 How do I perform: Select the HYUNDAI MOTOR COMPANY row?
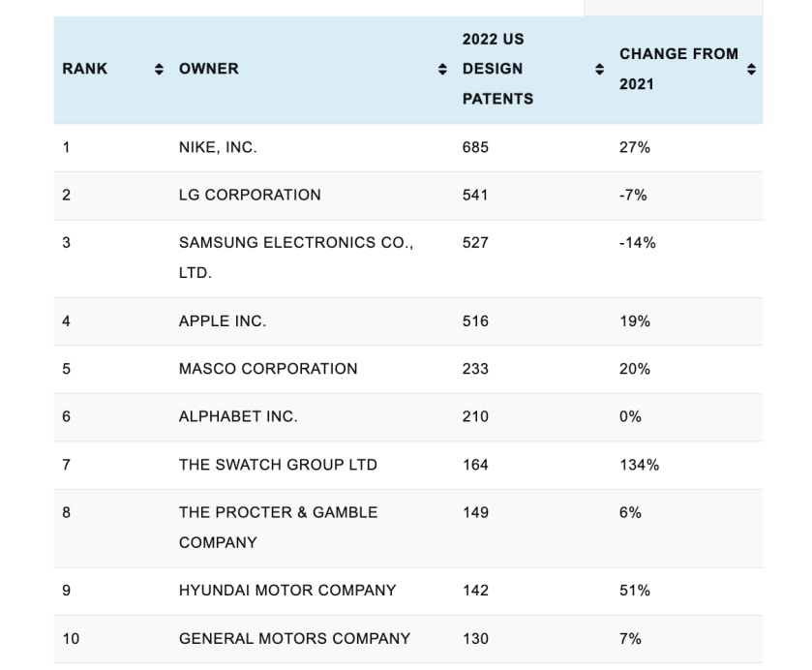point(287,590)
